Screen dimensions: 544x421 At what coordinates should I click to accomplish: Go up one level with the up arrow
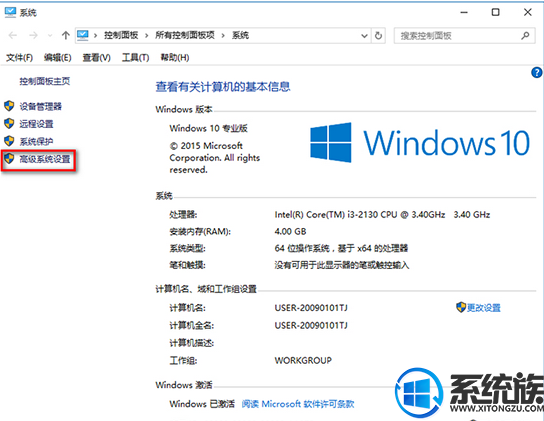(66, 35)
